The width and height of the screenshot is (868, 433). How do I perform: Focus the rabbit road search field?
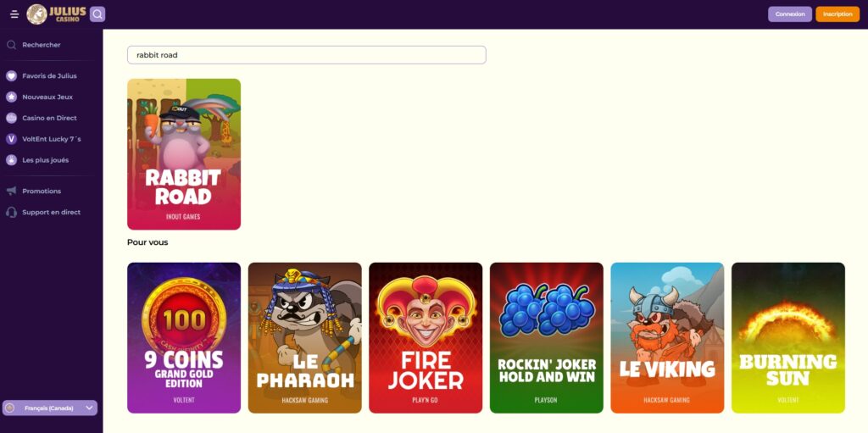click(x=307, y=55)
